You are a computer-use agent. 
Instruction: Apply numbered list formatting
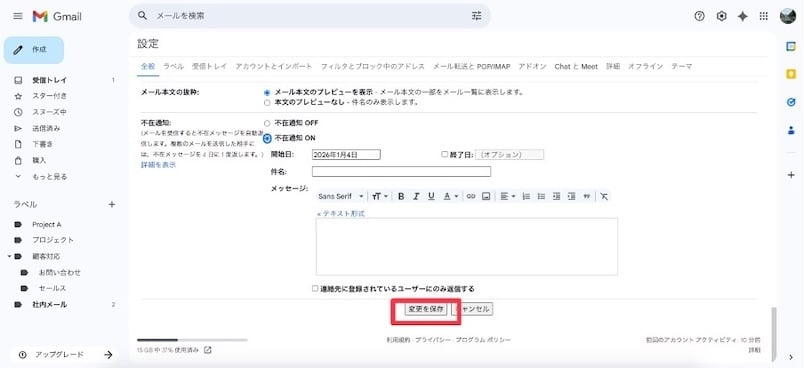[526, 196]
